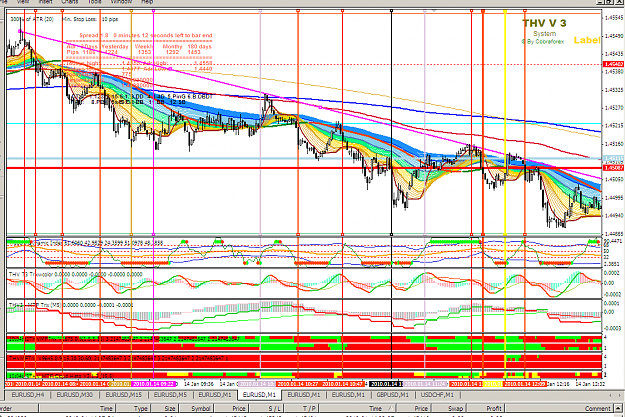Click red price label 1.45087 on scale

(613, 168)
